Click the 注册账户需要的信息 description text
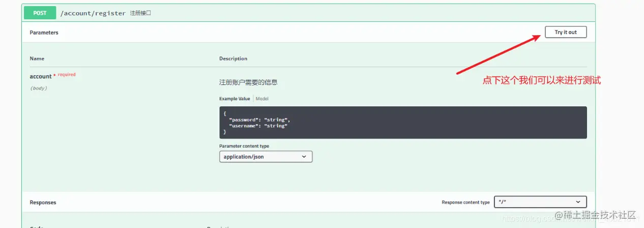The width and height of the screenshot is (644, 228). tap(248, 82)
